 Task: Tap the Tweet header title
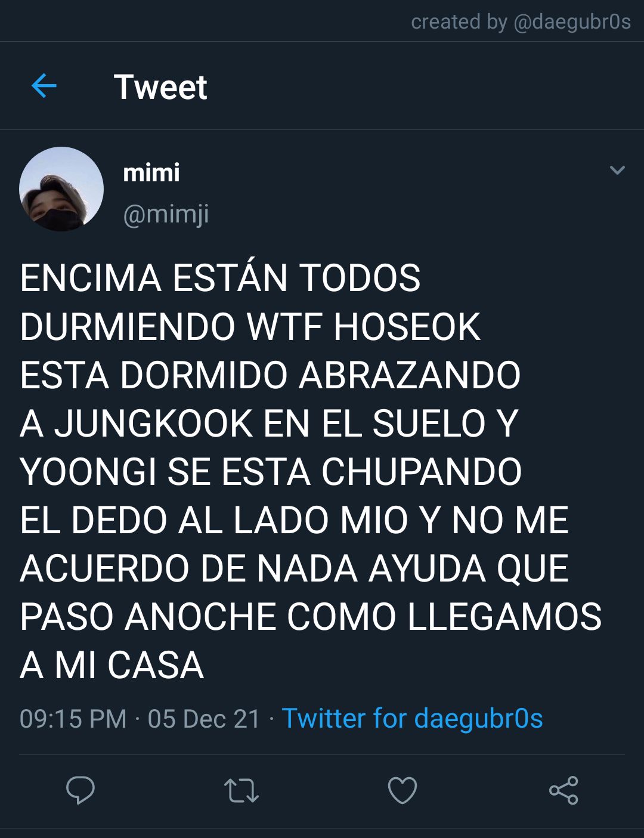pos(160,87)
